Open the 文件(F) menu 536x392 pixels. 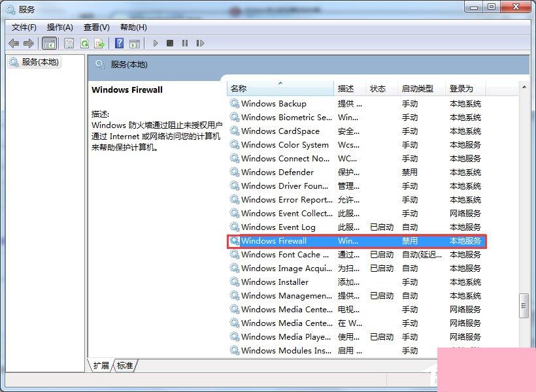pos(24,27)
